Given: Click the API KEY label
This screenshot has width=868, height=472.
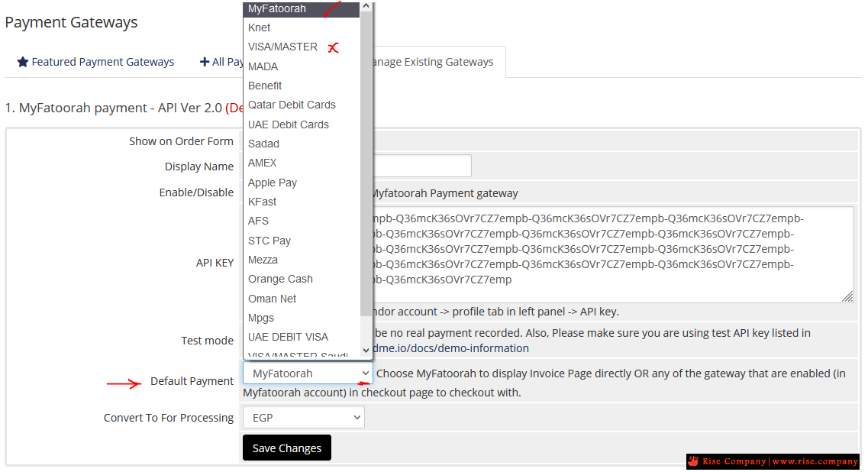Looking at the screenshot, I should (215, 263).
